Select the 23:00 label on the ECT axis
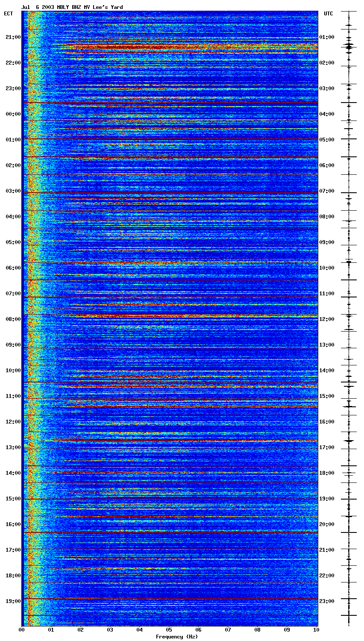The height and width of the screenshot is (641, 364). 13,88
